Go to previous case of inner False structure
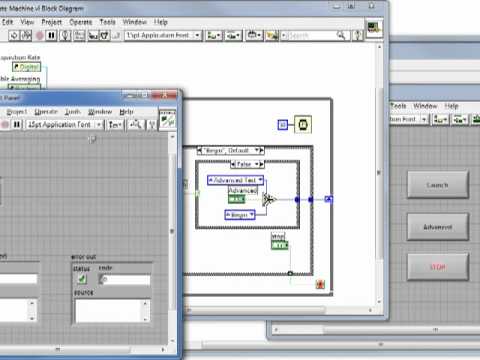The image size is (480, 360). [x=233, y=164]
